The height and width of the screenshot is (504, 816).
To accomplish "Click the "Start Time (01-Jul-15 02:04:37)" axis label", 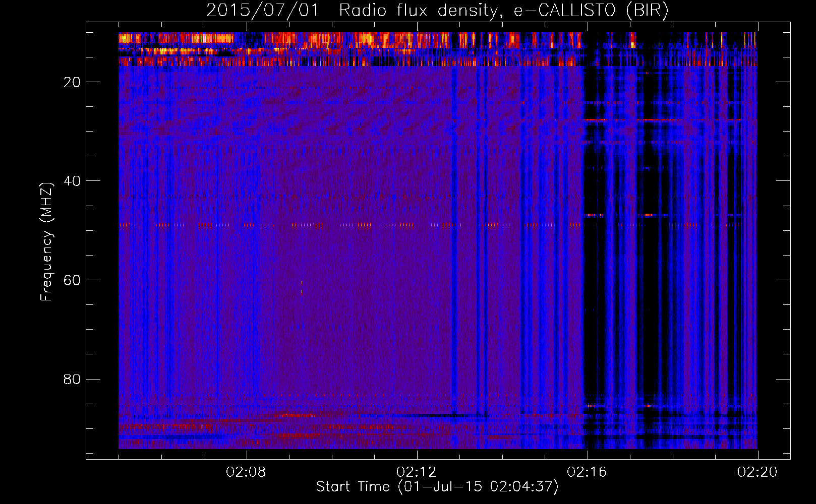I will coord(437,487).
